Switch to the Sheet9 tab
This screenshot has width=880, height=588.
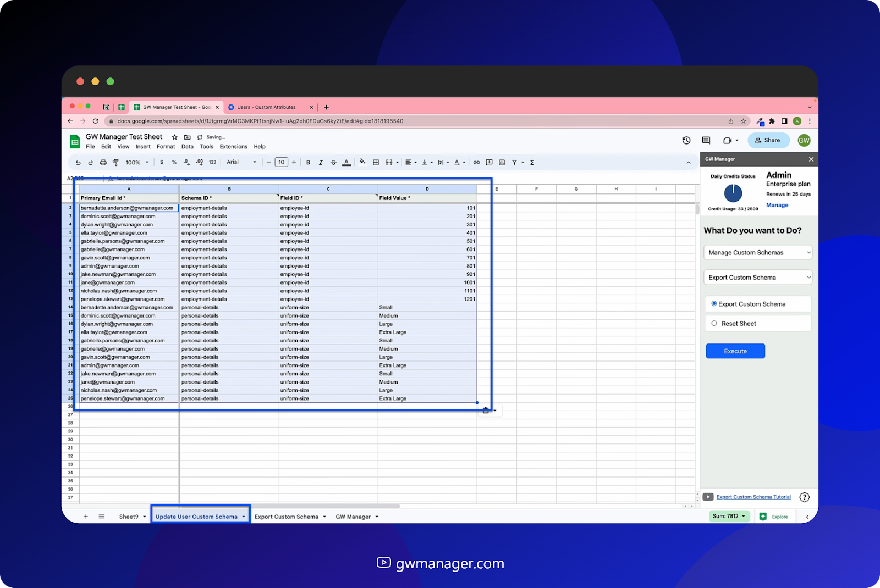133,517
